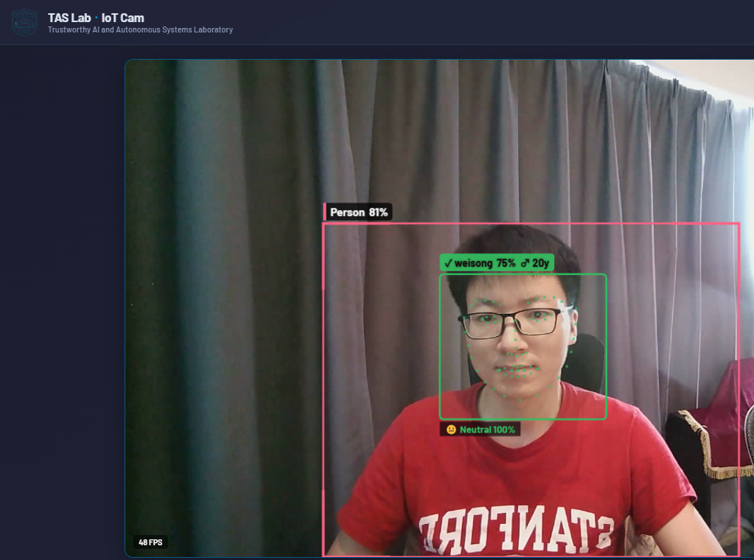Click the '75%' confidence value beside weisong
The width and height of the screenshot is (754, 560).
[x=507, y=262]
